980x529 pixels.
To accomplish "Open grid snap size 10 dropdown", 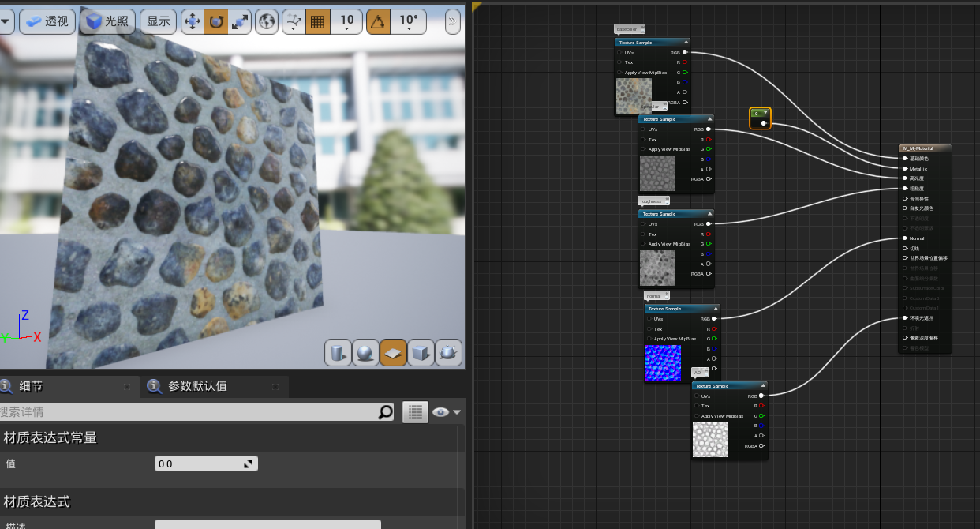I will [346, 22].
